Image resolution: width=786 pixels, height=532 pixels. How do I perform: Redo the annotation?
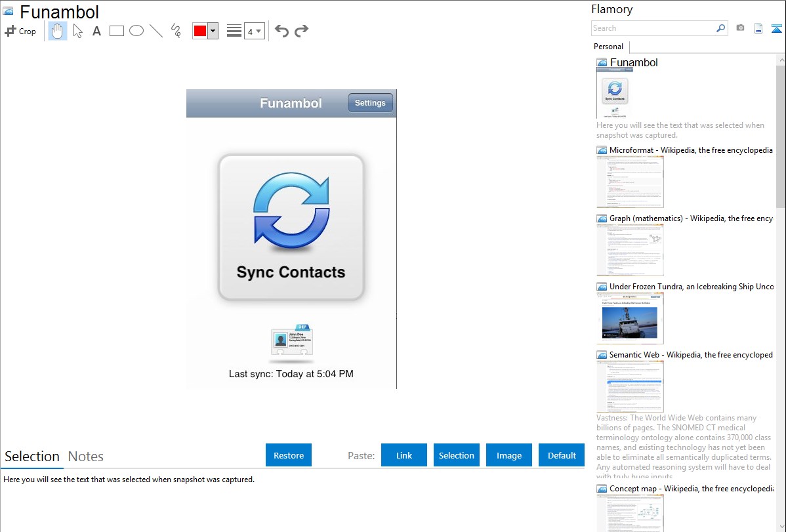(301, 31)
